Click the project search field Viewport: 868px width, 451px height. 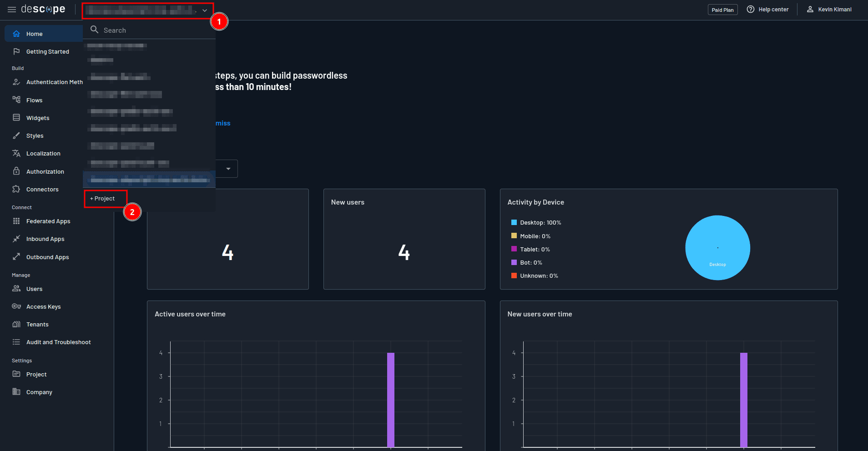click(136, 30)
